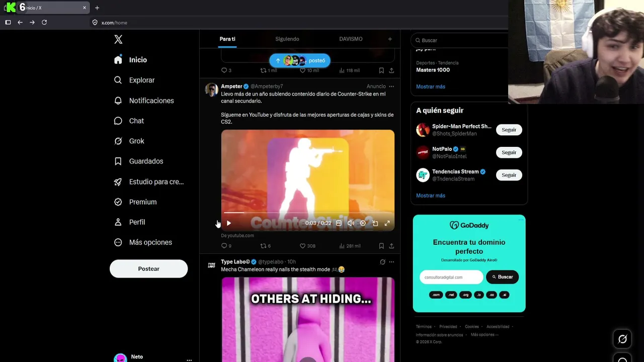The image size is (644, 362).
Task: Click the Tendencias Stream avatar
Action: [x=423, y=175]
